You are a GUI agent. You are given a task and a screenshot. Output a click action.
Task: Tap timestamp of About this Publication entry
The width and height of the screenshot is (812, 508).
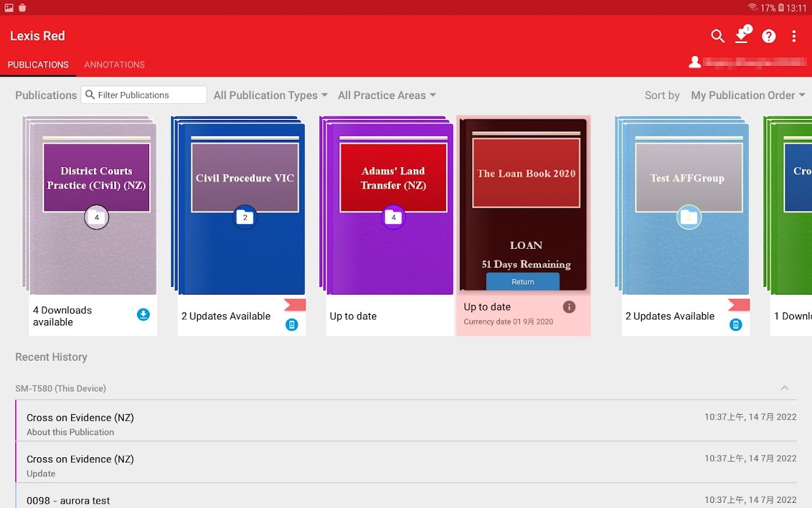point(750,417)
